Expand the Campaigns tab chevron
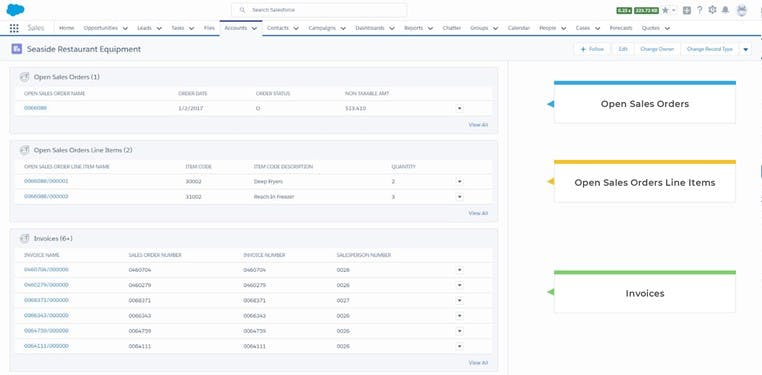This screenshot has height=375, width=762. click(343, 29)
